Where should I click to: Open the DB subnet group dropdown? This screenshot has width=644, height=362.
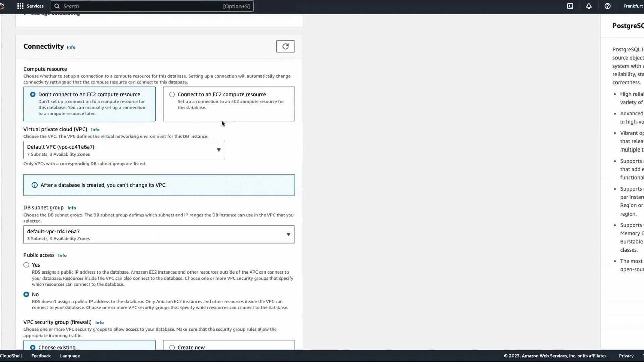(x=288, y=234)
